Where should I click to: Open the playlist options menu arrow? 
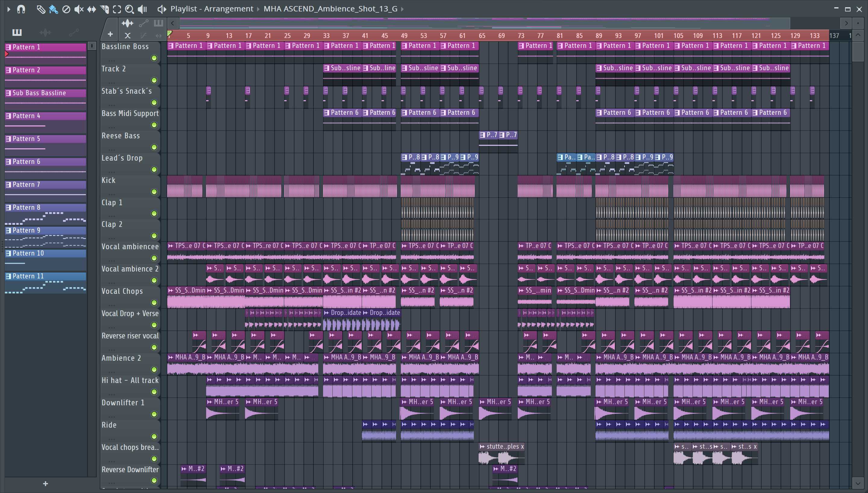9,9
